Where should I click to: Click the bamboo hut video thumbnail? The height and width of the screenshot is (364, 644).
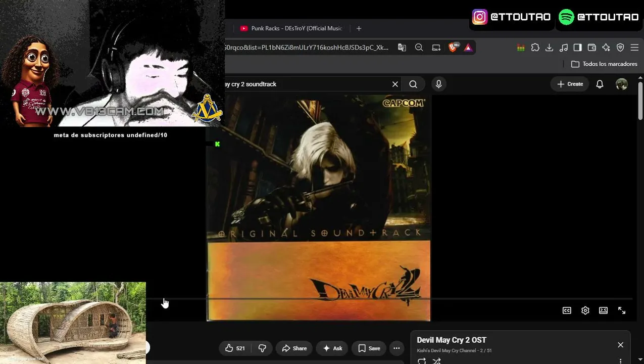[73, 323]
